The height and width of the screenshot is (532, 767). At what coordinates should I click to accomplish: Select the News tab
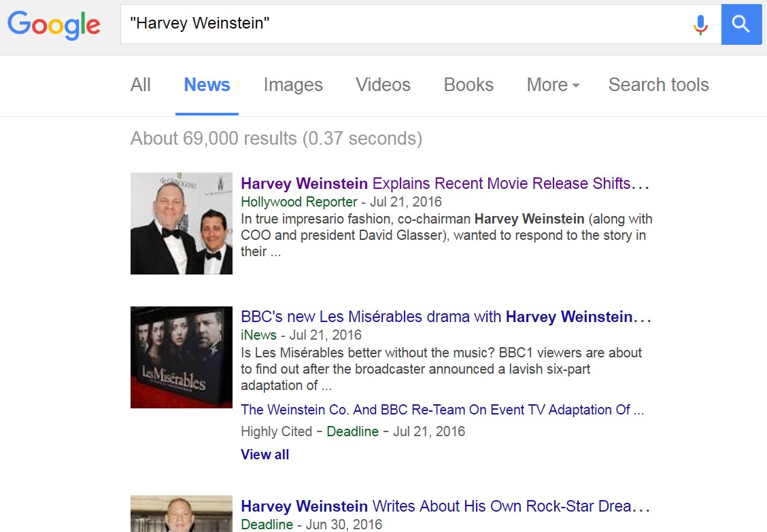pos(207,85)
